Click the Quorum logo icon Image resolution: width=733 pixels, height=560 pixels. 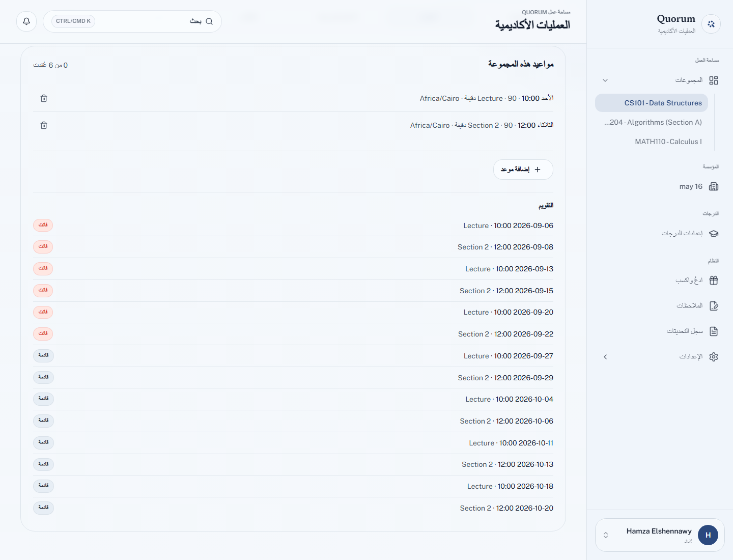[x=711, y=24]
